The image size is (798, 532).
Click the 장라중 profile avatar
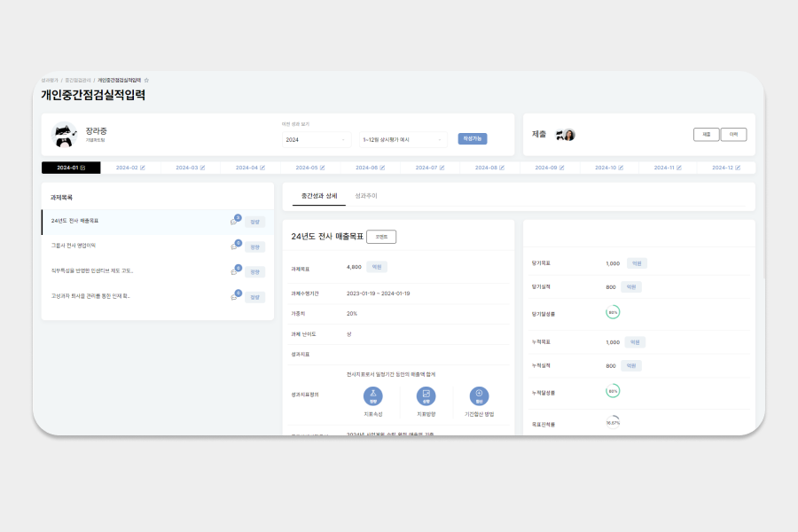[x=64, y=135]
